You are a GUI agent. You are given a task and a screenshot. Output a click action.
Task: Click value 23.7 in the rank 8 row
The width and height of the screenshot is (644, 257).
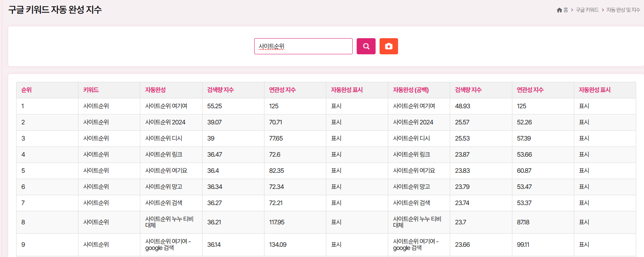click(460, 222)
